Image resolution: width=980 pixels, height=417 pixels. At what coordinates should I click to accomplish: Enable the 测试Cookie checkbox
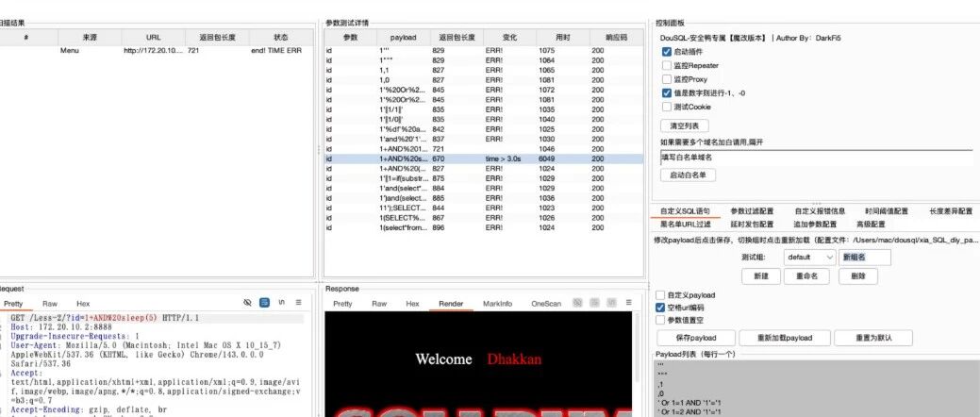pos(666,107)
